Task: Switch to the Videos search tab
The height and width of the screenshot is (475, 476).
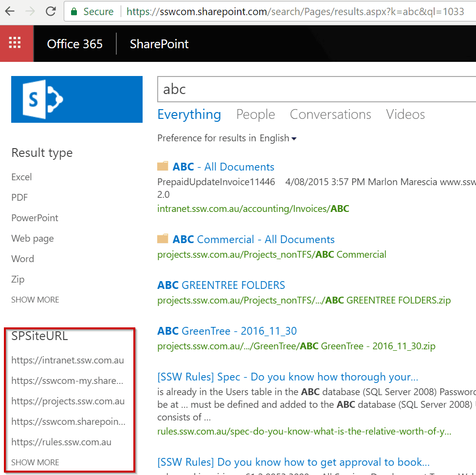Action: pyautogui.click(x=405, y=114)
